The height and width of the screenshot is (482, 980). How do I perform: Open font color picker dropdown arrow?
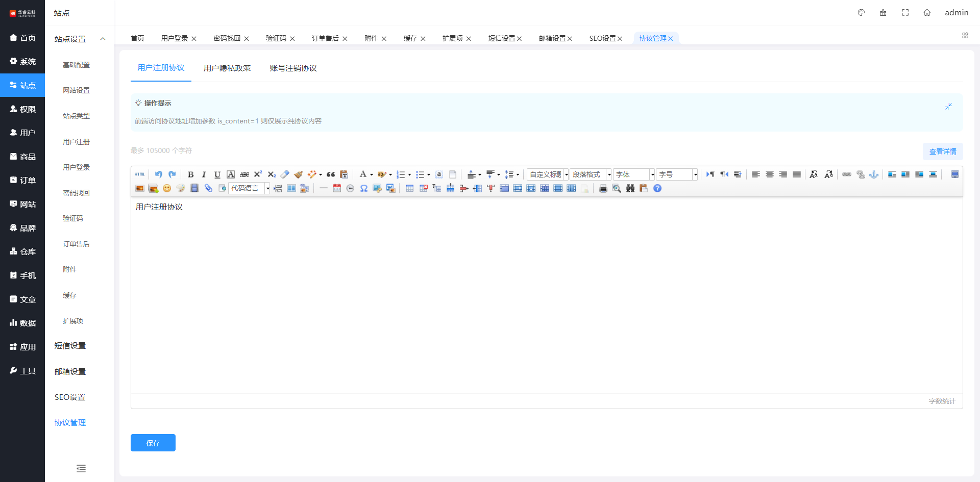pos(372,174)
